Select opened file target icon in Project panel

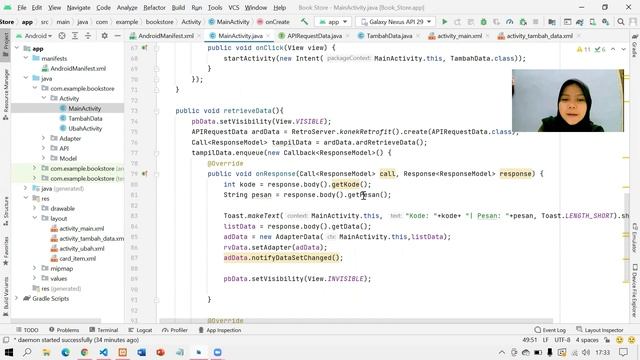click(x=62, y=36)
